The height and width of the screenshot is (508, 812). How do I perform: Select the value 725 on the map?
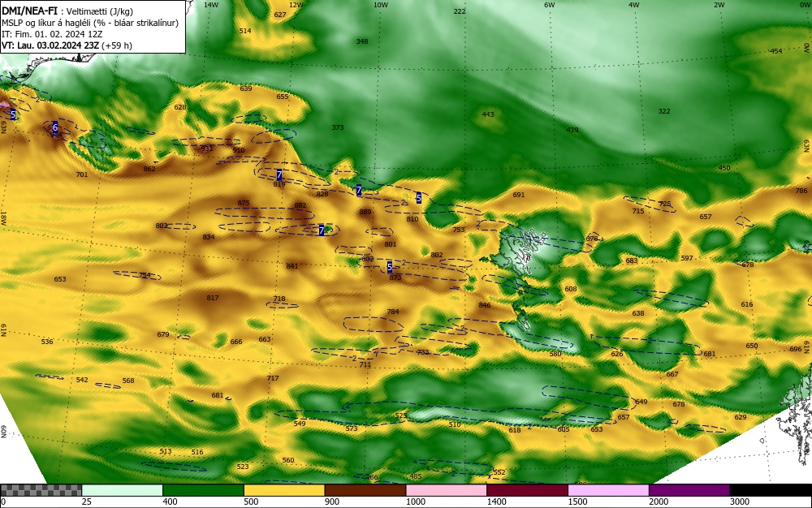point(665,204)
